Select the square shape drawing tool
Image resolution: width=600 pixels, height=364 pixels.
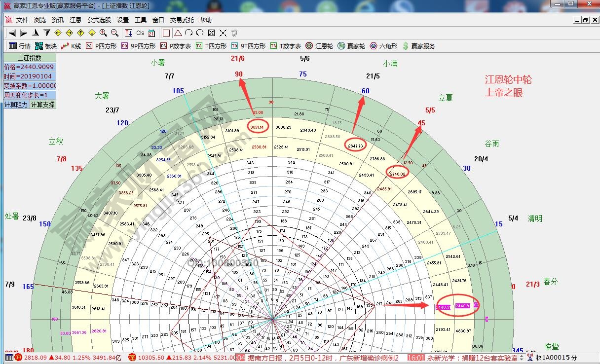[x=166, y=33]
